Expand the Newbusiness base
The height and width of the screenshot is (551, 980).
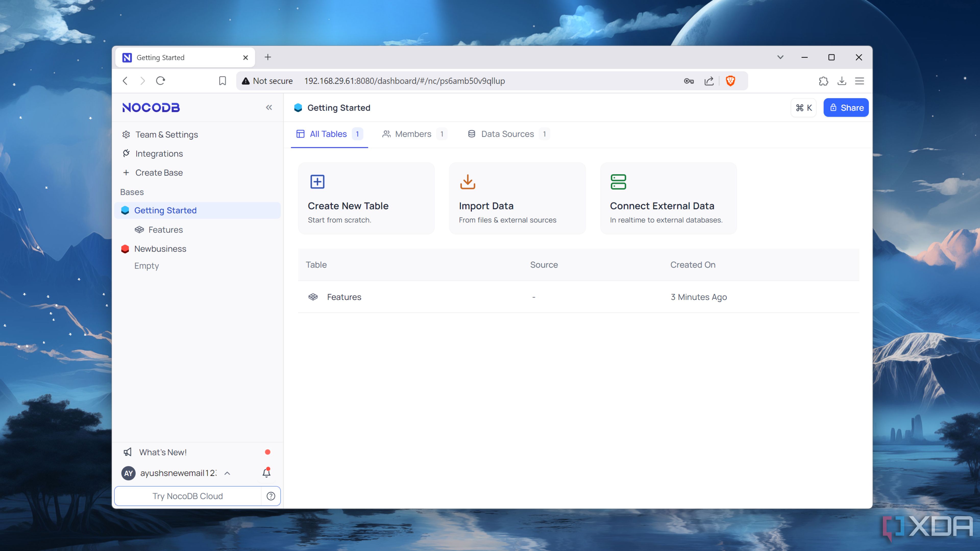pos(160,248)
